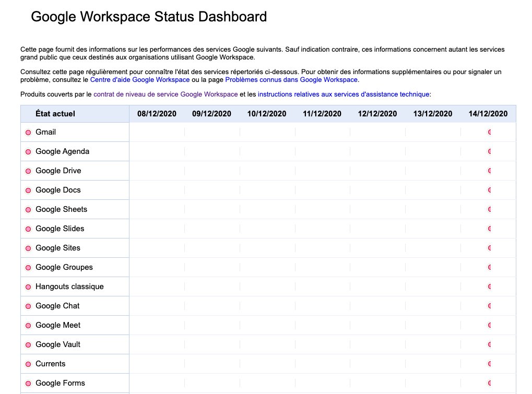Image resolution: width=532 pixels, height=394 pixels.
Task: Open the Centre d'aide Google Workspace link
Action: click(x=140, y=80)
